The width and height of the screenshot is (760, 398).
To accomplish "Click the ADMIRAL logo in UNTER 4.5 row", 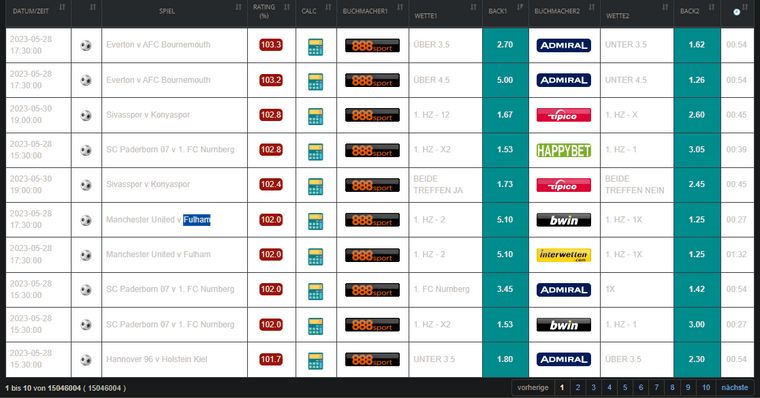I will click(564, 80).
